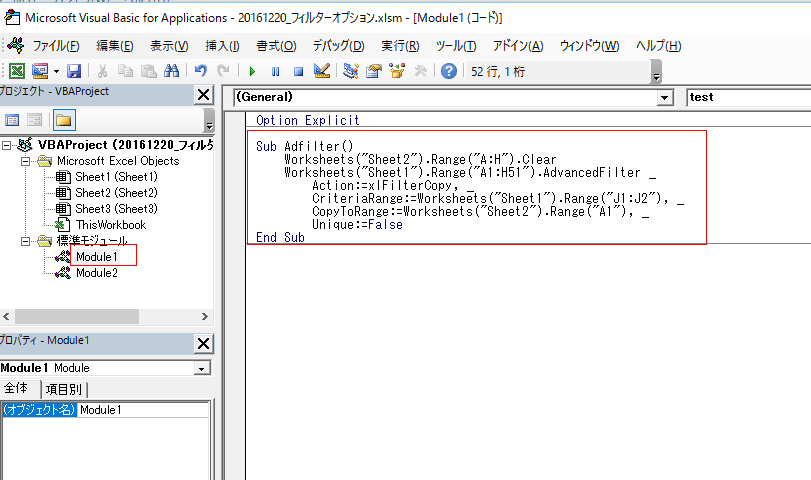The image size is (811, 480).
Task: Click the View Microsoft Excel icon
Action: tap(16, 71)
